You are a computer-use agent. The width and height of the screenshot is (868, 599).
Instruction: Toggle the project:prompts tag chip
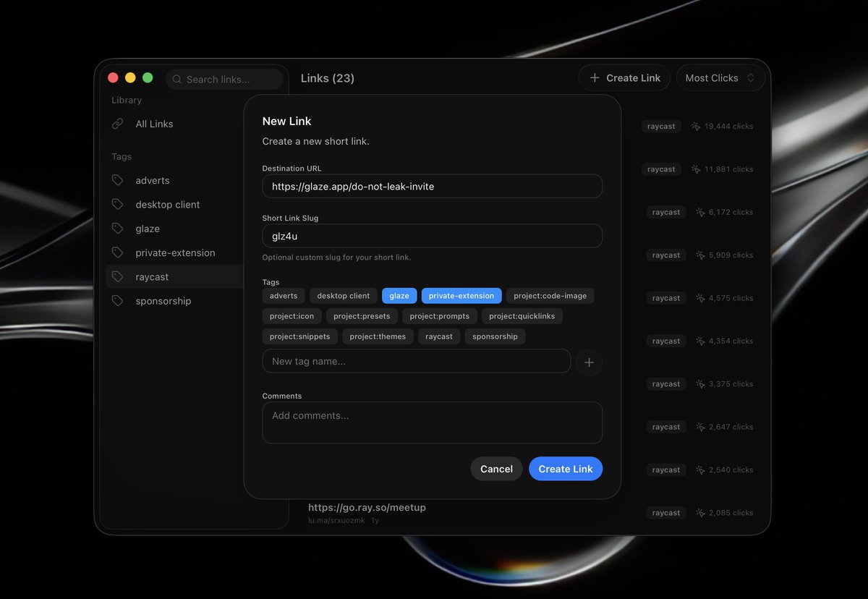coord(440,316)
